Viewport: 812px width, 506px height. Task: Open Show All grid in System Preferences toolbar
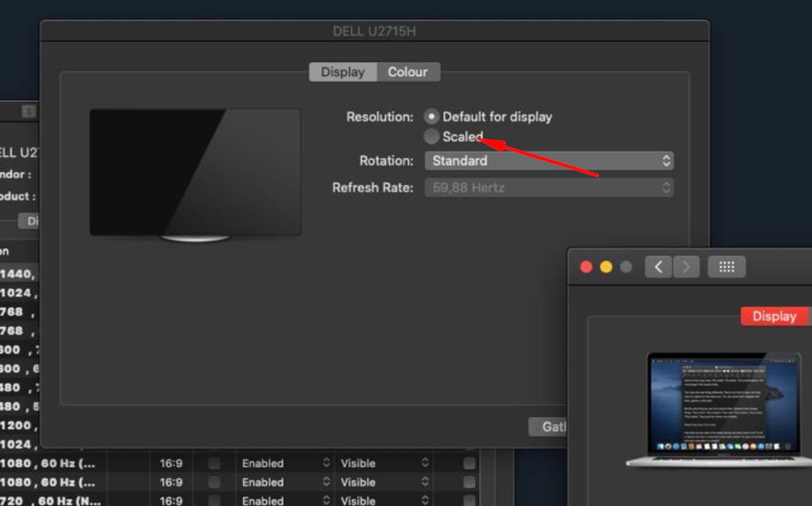tap(726, 267)
